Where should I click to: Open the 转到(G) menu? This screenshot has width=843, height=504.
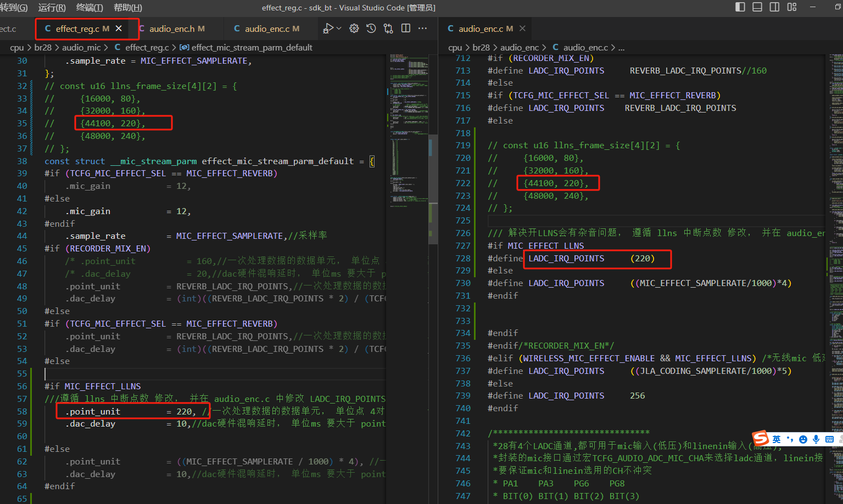14,8
